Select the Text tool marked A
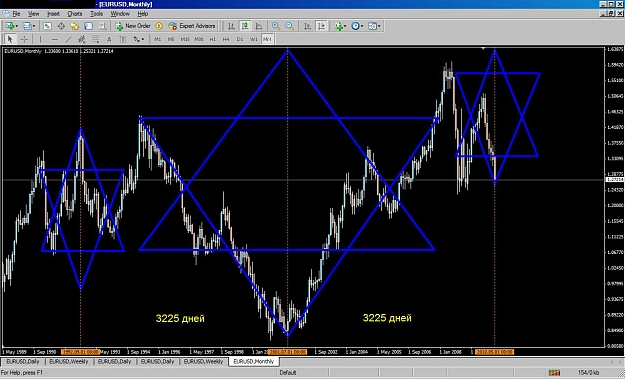Screen dimensions: 625x379 pos(109,39)
